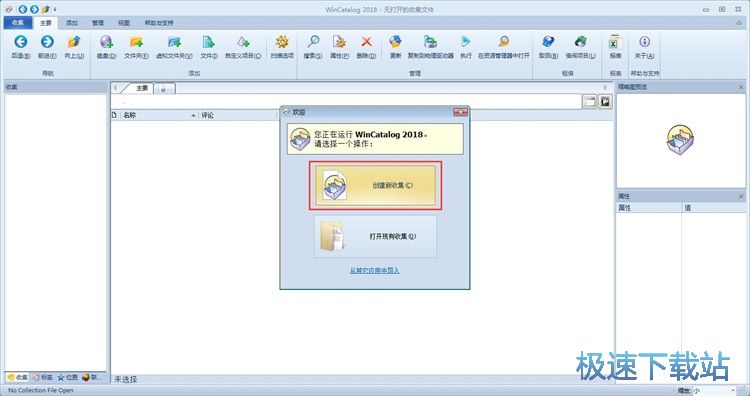Click the 关于 about info icon

click(x=644, y=42)
